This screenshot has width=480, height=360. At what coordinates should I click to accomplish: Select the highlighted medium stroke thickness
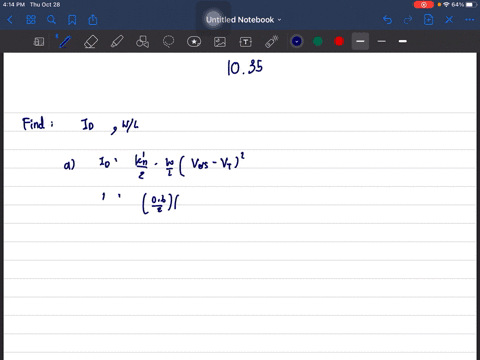(x=360, y=41)
